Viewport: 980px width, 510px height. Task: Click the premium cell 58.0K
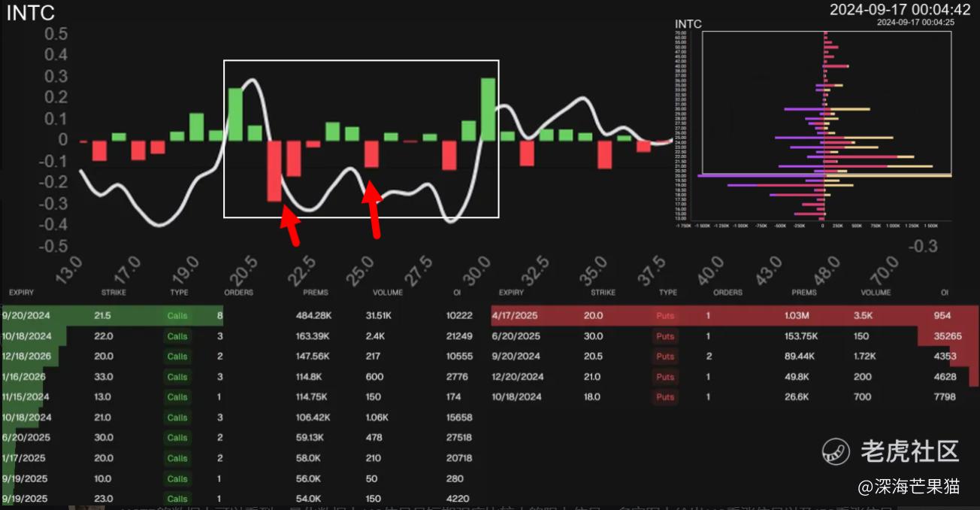[310, 458]
